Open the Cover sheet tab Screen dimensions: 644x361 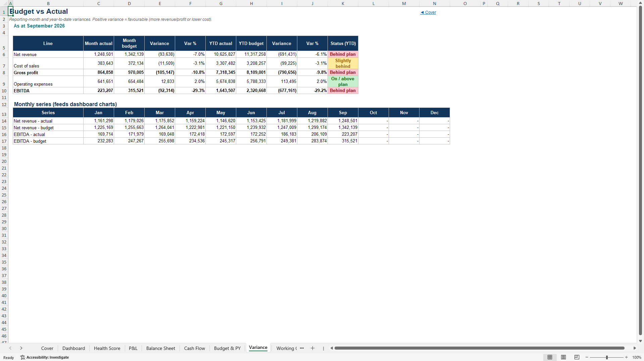pyautogui.click(x=47, y=348)
